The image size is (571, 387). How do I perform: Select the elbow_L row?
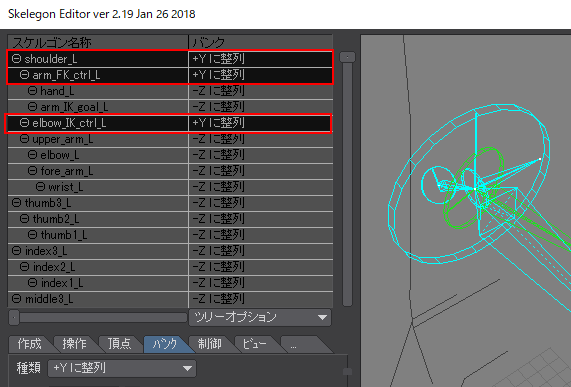click(x=170, y=155)
